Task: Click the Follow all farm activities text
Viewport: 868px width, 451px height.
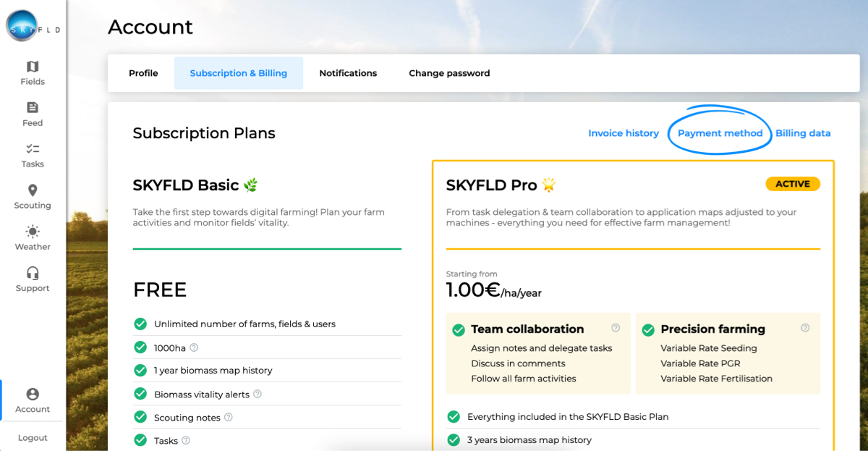Action: (524, 379)
